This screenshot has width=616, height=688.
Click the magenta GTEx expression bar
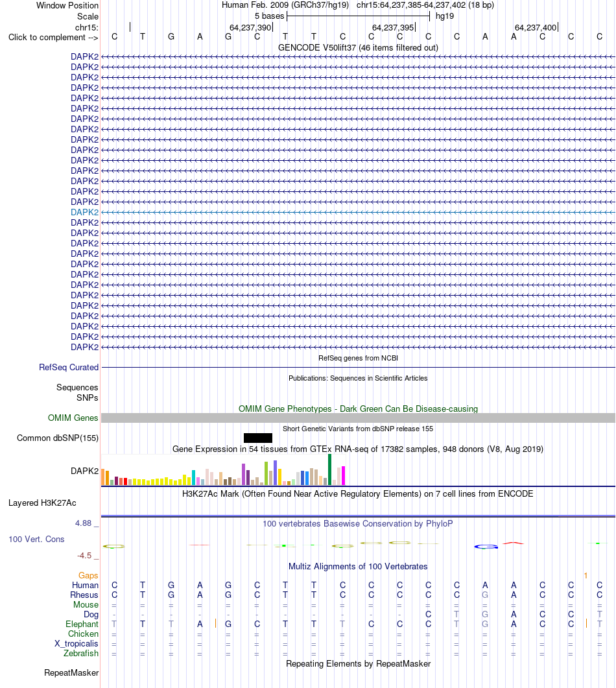point(344,475)
